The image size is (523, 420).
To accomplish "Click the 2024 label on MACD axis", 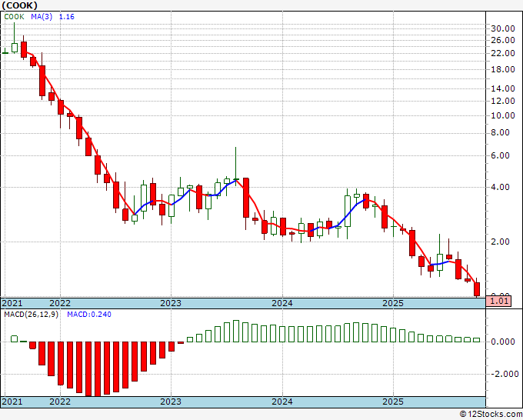I will coord(282,402).
